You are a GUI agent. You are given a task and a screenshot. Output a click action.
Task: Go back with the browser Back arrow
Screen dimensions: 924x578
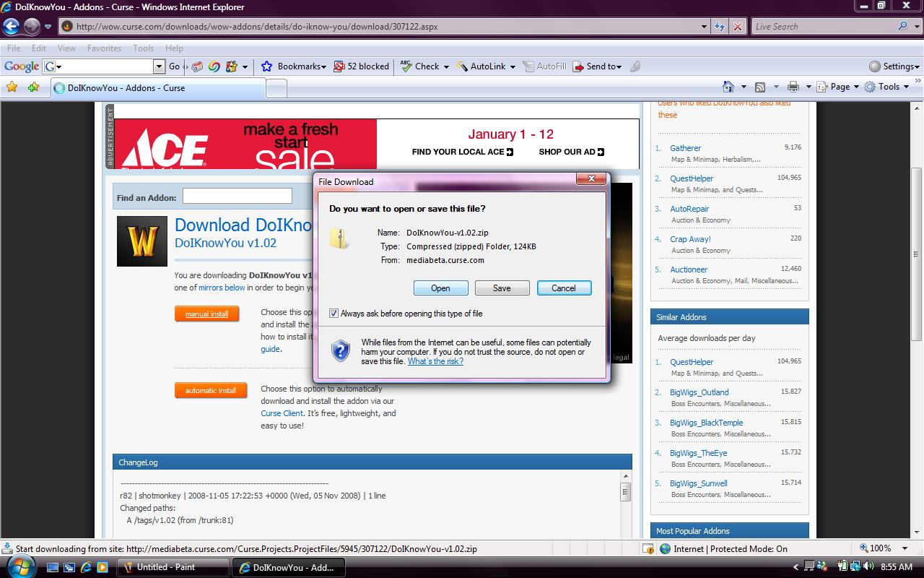click(11, 27)
